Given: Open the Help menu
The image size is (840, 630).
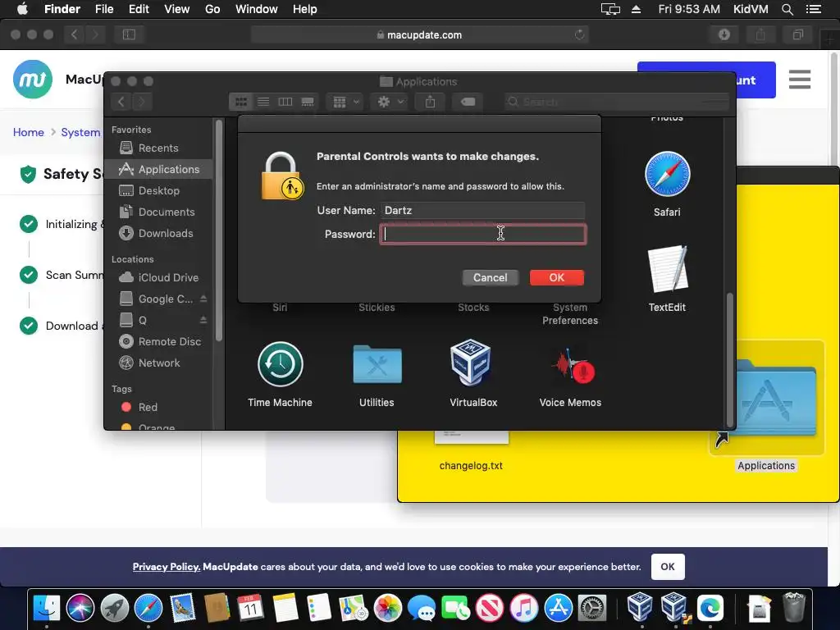Looking at the screenshot, I should pos(305,9).
